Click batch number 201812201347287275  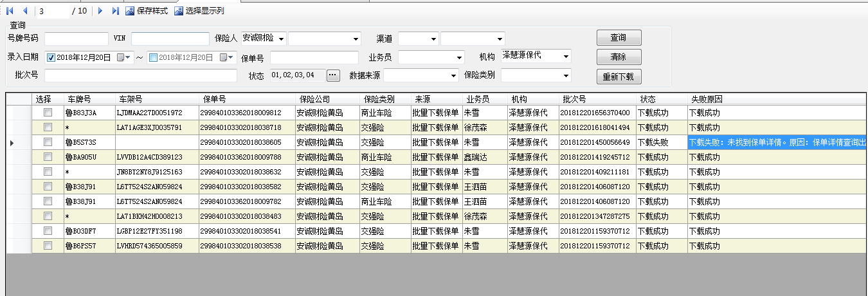click(597, 216)
